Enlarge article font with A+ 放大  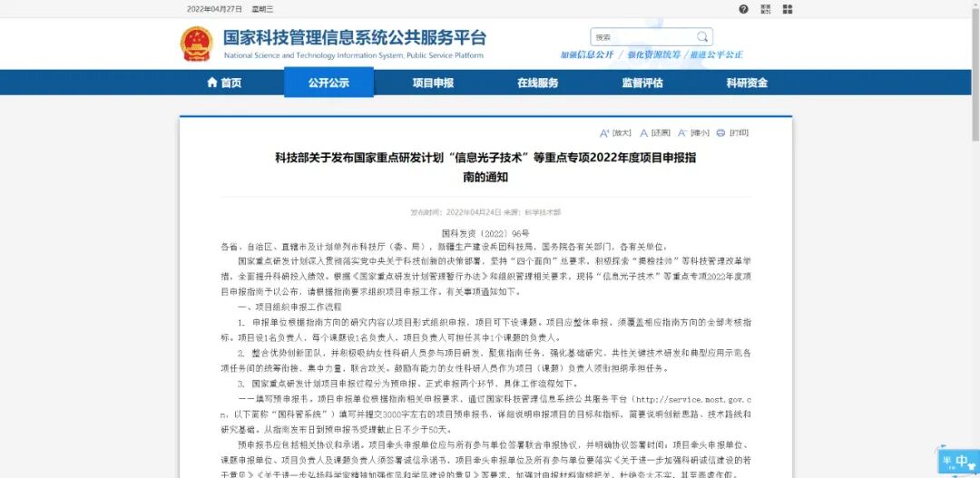pyautogui.click(x=615, y=132)
